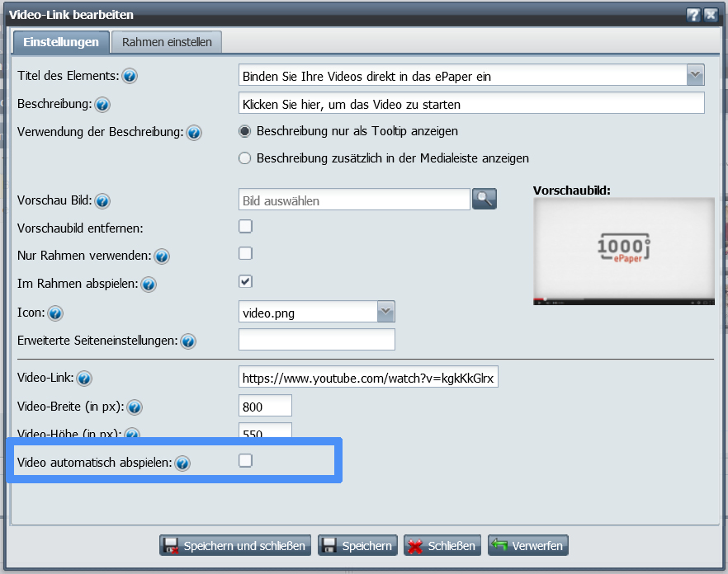Open the dialog help question mark in title bar
This screenshot has height=574, width=728.
[x=693, y=15]
